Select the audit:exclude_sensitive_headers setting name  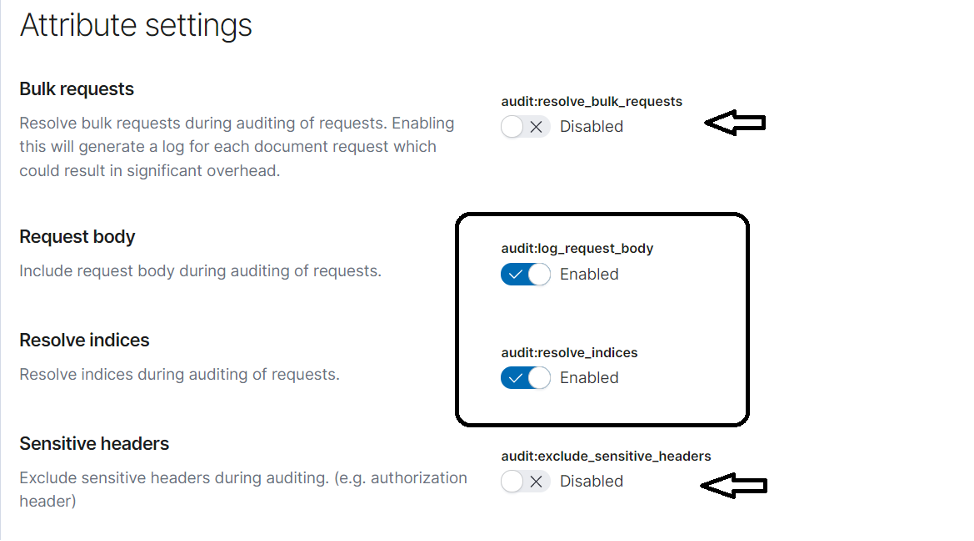click(606, 457)
